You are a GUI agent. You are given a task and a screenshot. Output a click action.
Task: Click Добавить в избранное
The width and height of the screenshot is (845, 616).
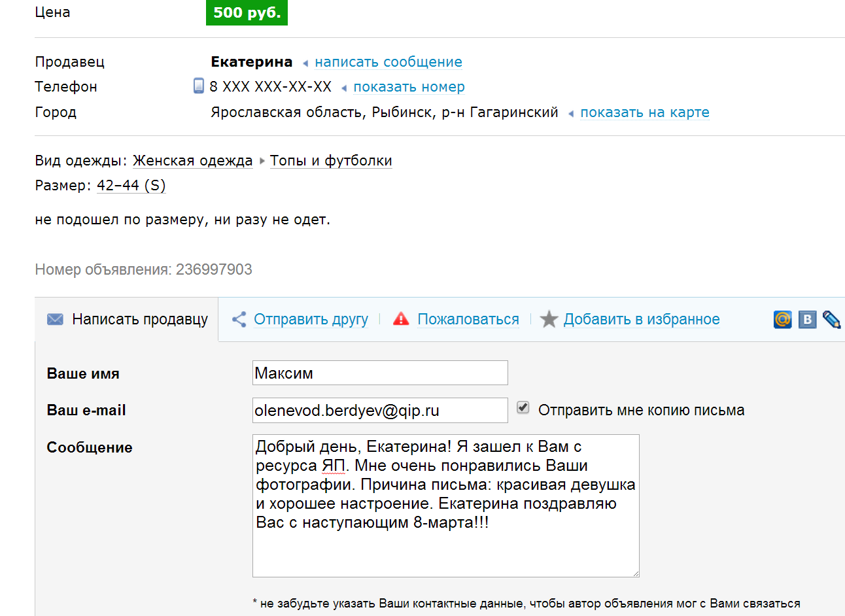coord(642,319)
